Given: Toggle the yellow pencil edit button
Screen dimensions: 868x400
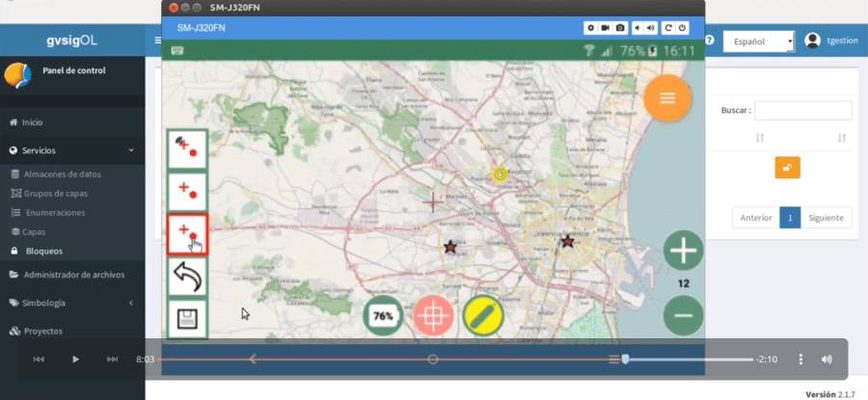Looking at the screenshot, I should pos(483,315).
